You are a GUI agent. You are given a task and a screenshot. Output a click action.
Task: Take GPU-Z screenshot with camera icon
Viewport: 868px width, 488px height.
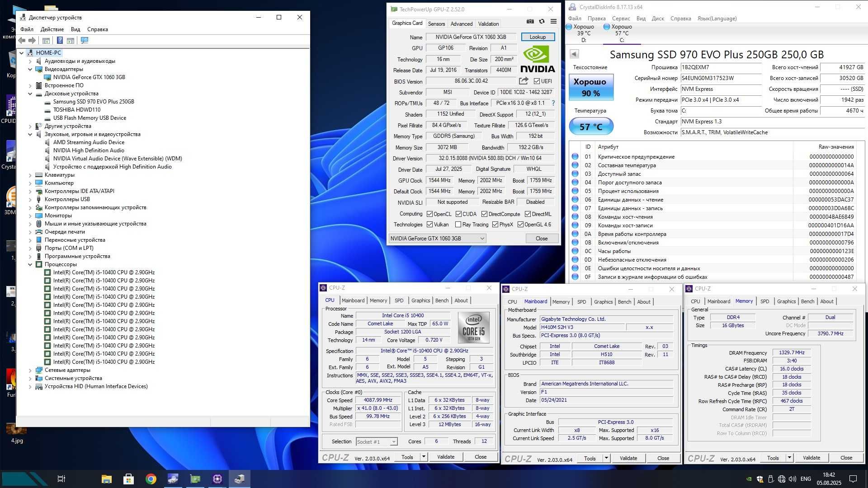pyautogui.click(x=530, y=21)
